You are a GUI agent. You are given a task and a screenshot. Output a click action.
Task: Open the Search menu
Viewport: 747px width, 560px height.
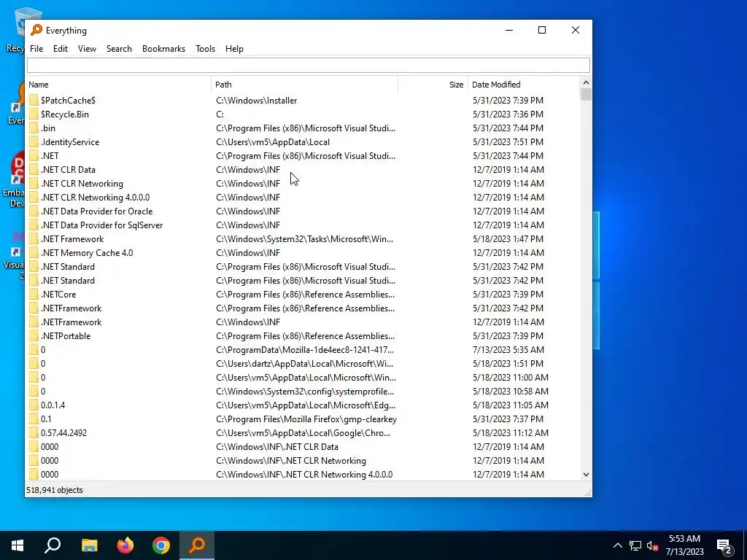[x=119, y=49]
